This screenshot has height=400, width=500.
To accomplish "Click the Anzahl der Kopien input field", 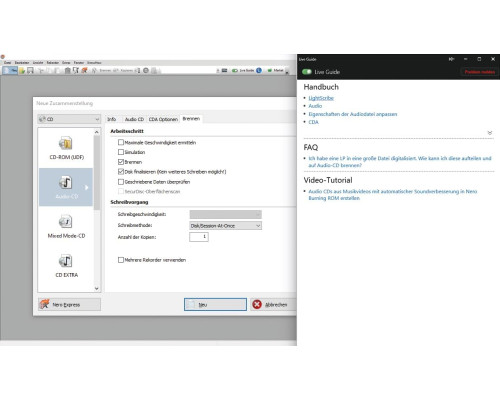I will pyautogui.click(x=199, y=237).
